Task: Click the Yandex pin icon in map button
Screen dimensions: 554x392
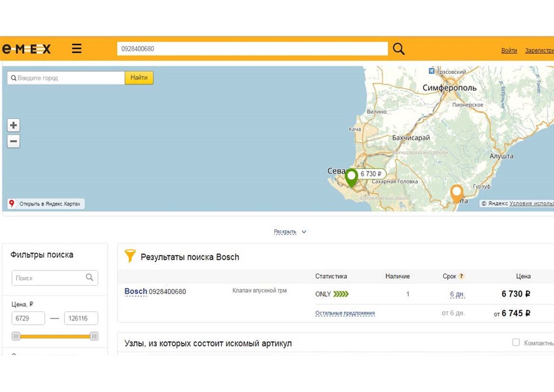Action: pyautogui.click(x=12, y=204)
